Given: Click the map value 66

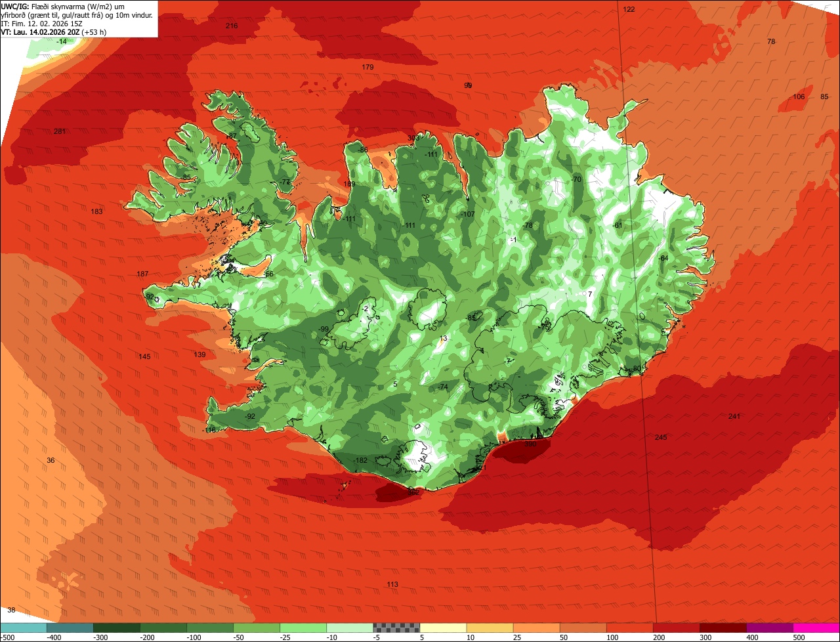Looking at the screenshot, I should pos(269,274).
